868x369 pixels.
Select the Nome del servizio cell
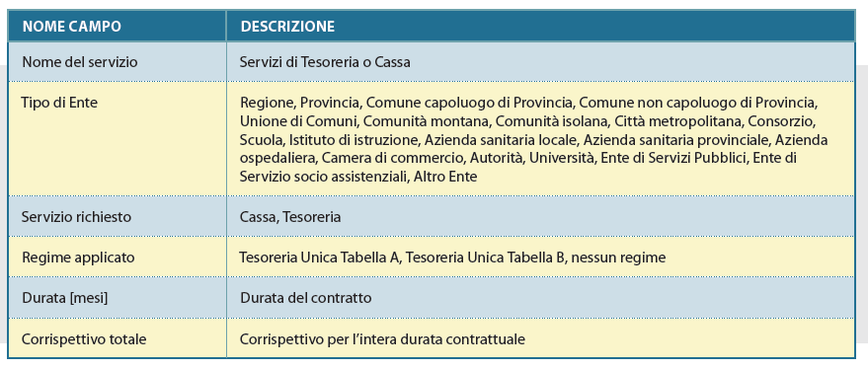pyautogui.click(x=117, y=62)
